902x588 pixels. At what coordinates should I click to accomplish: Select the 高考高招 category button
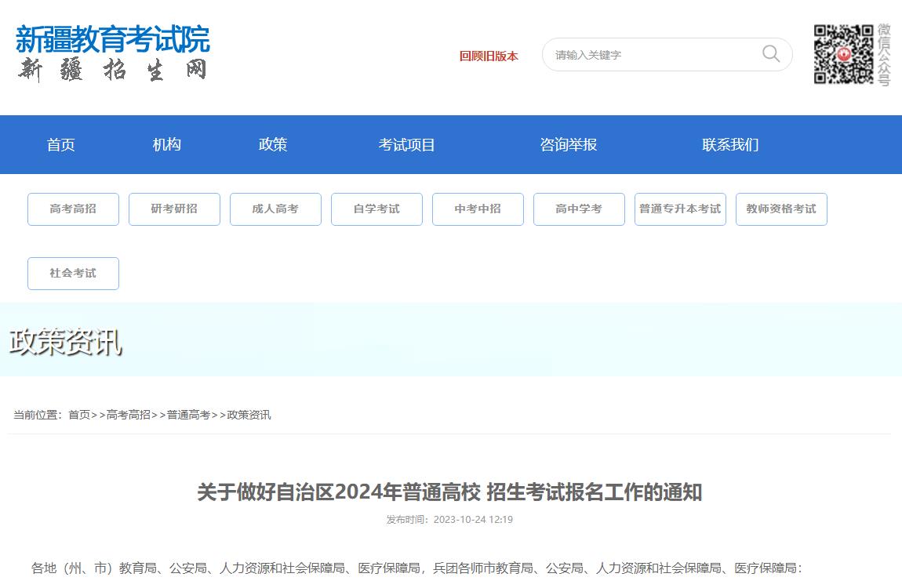pos(73,209)
